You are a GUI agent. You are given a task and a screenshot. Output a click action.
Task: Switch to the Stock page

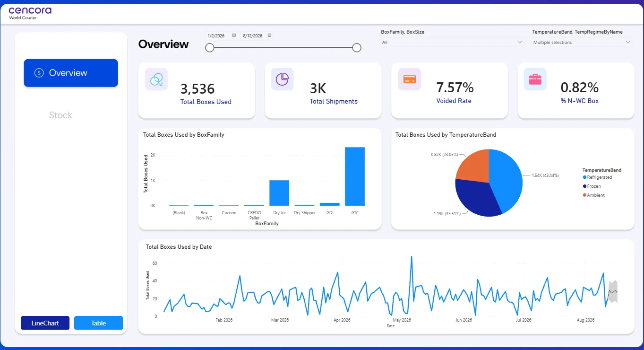[x=60, y=115]
